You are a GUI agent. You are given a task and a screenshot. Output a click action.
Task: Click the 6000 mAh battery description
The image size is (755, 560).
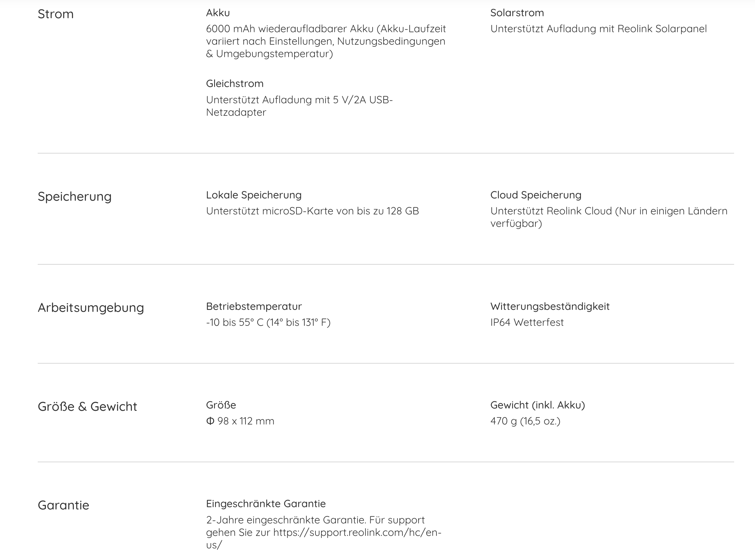pos(326,41)
